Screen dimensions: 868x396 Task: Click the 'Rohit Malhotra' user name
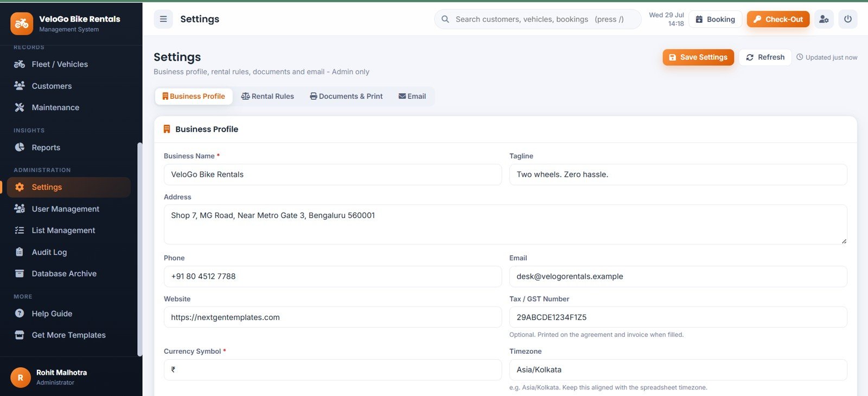[61, 372]
